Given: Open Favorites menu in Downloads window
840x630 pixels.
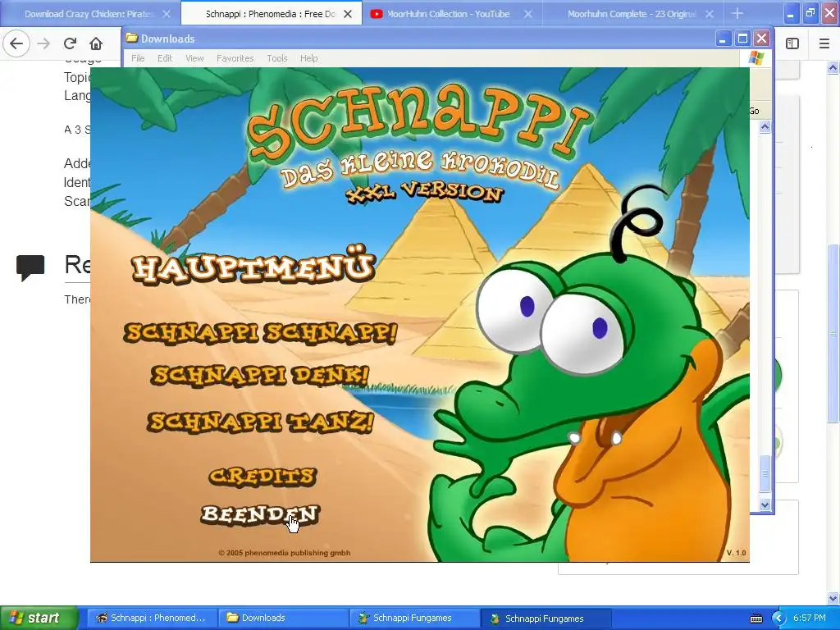Looking at the screenshot, I should (x=235, y=58).
